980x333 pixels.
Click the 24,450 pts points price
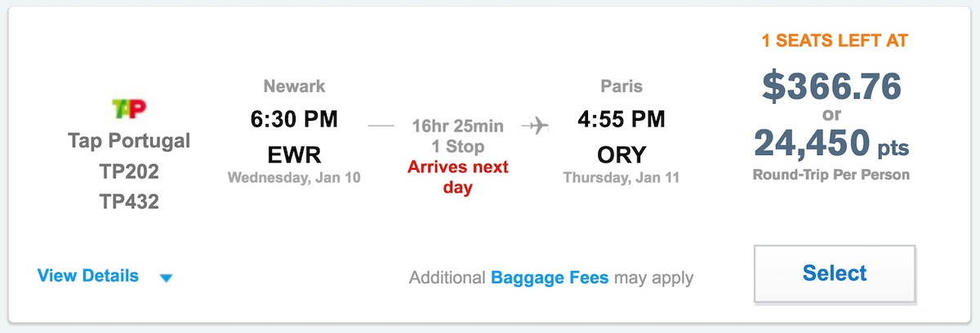pyautogui.click(x=831, y=143)
